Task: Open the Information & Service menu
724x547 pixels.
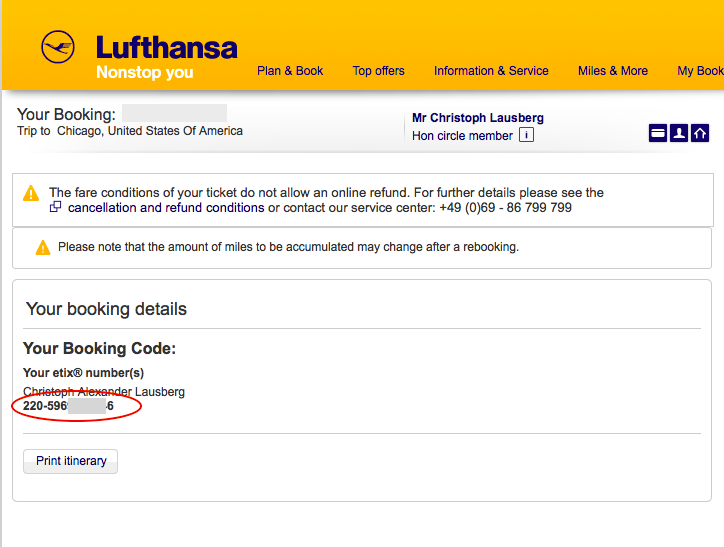Action: [491, 71]
